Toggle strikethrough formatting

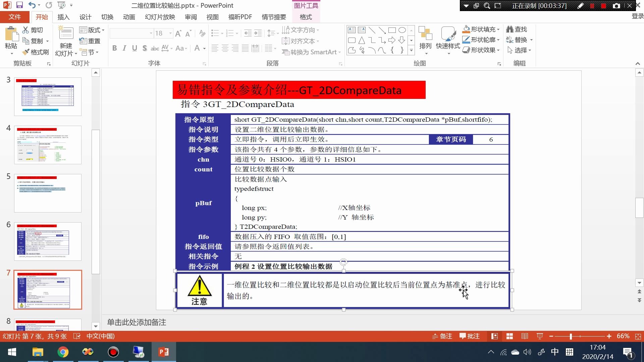pos(155,48)
